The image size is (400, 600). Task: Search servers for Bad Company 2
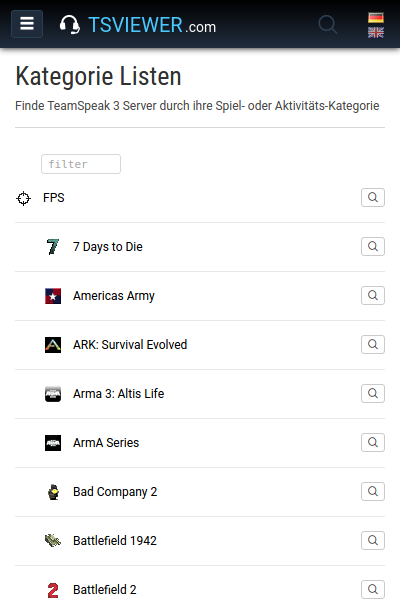(x=373, y=491)
